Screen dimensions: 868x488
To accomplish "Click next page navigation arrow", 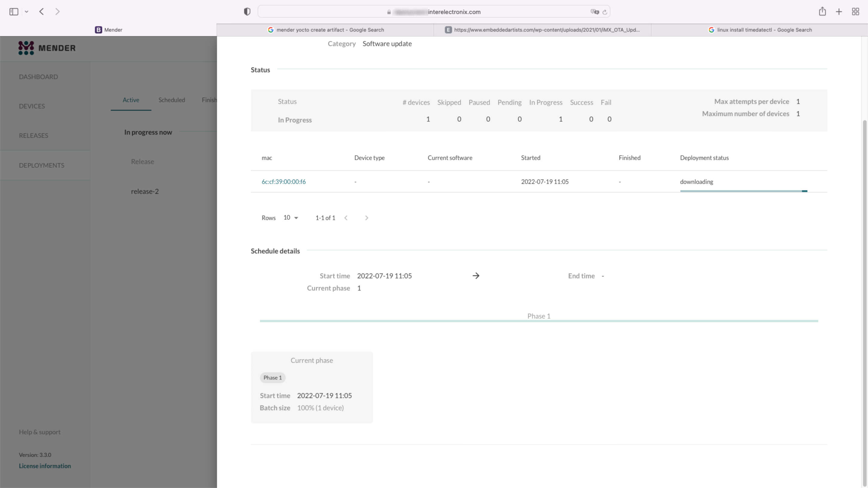I will [366, 217].
